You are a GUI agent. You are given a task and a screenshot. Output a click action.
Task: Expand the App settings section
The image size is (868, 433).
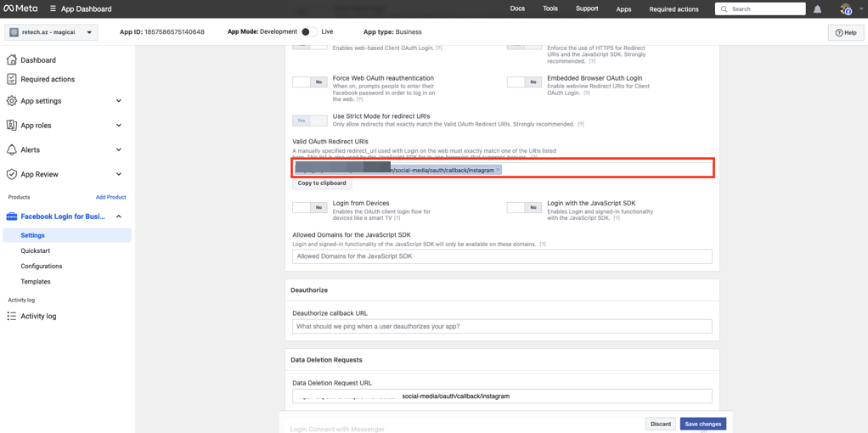(x=118, y=101)
